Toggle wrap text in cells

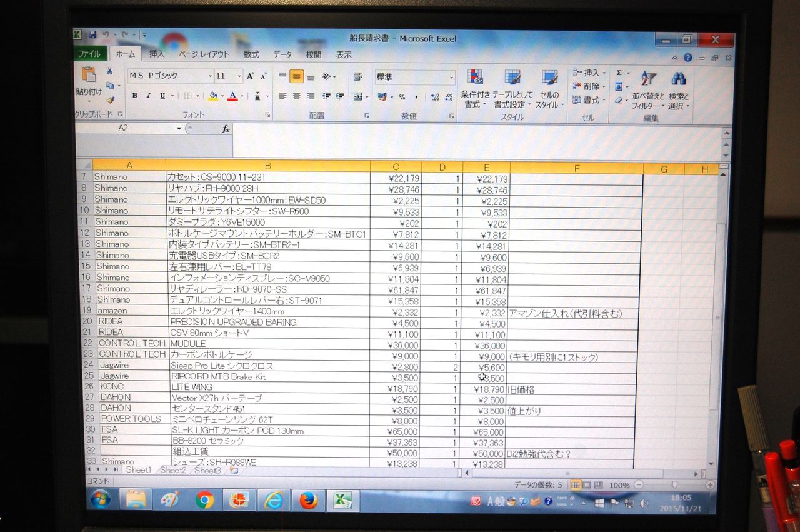[357, 77]
